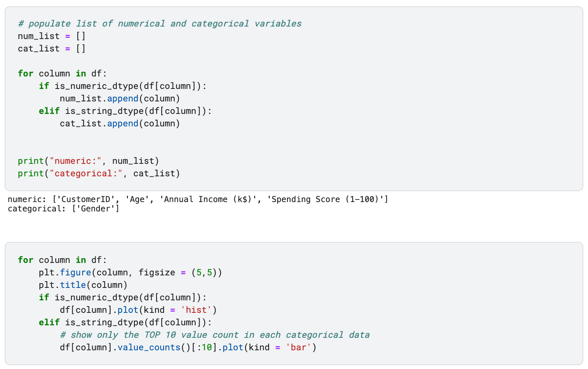Click value_counts in the last code line
Viewport: 588px width, 369px height.
(149, 348)
